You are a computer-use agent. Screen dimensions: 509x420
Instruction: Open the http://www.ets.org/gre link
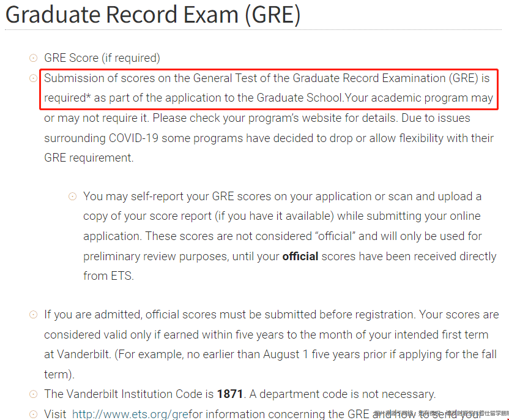130,414
